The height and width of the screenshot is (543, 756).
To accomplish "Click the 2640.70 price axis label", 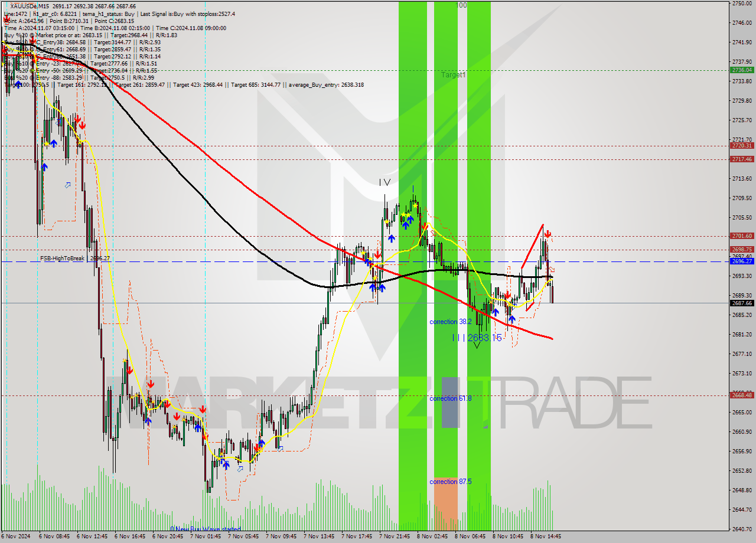I will coord(742,529).
